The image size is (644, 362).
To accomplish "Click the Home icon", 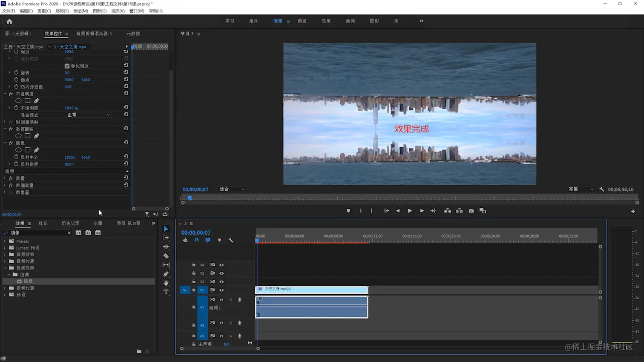I will (9, 21).
